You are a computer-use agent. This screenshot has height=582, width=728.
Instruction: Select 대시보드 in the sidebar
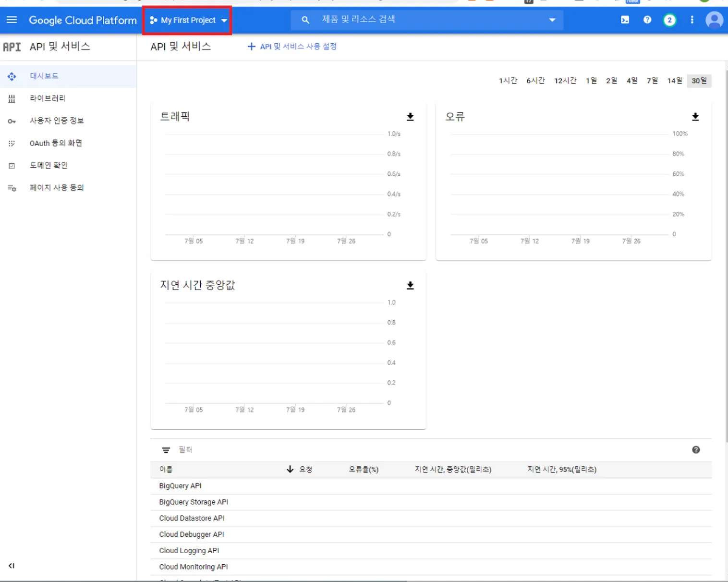[68, 76]
